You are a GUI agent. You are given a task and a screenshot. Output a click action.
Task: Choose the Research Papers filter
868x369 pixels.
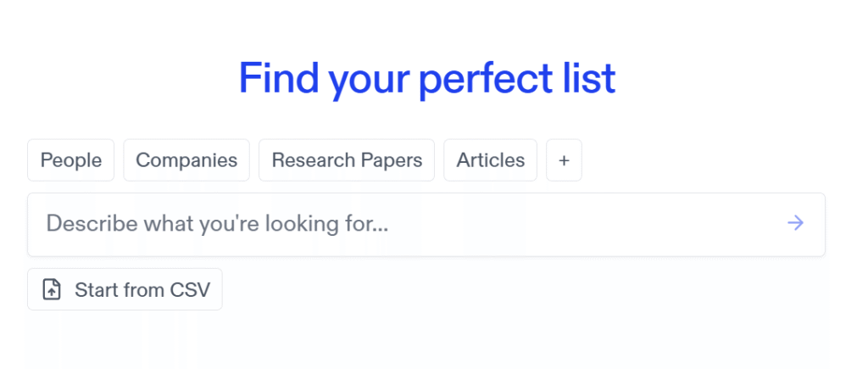347,160
